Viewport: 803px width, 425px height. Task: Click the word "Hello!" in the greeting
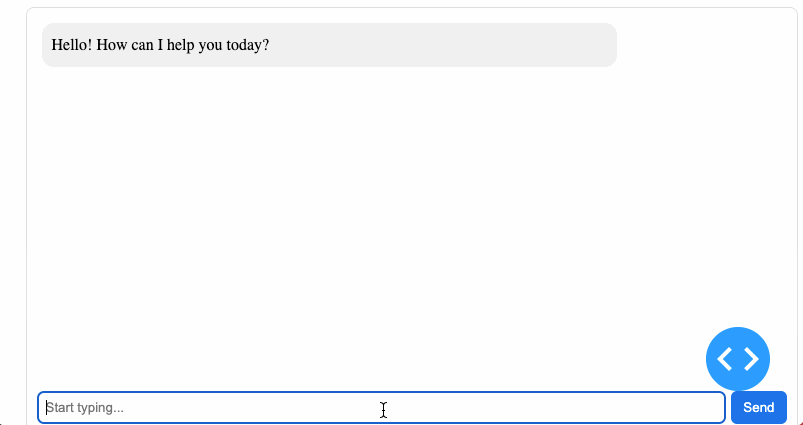point(72,45)
